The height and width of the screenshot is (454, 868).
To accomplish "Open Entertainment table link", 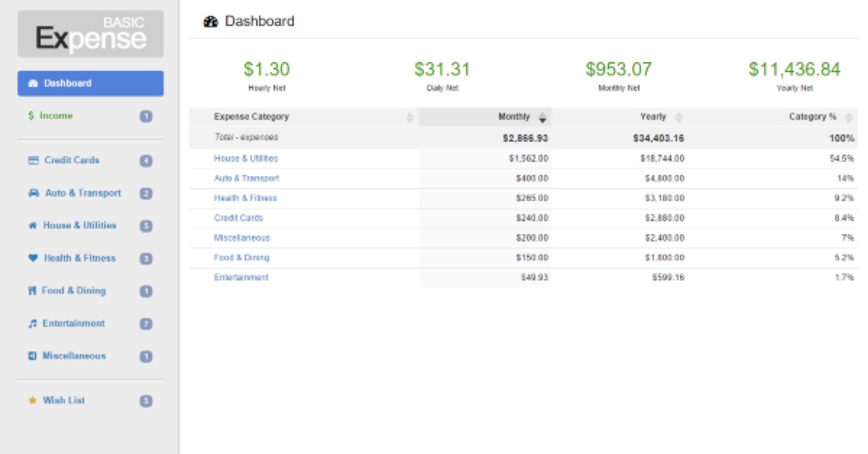I will 241,277.
